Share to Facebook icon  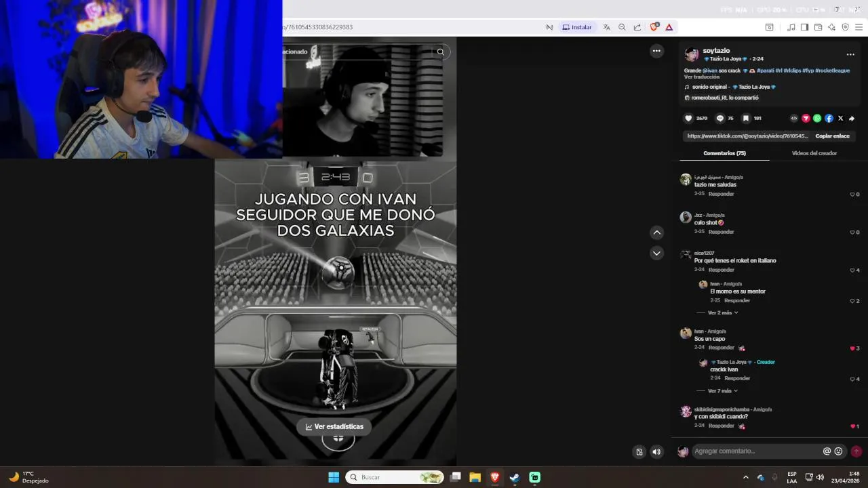coord(829,118)
